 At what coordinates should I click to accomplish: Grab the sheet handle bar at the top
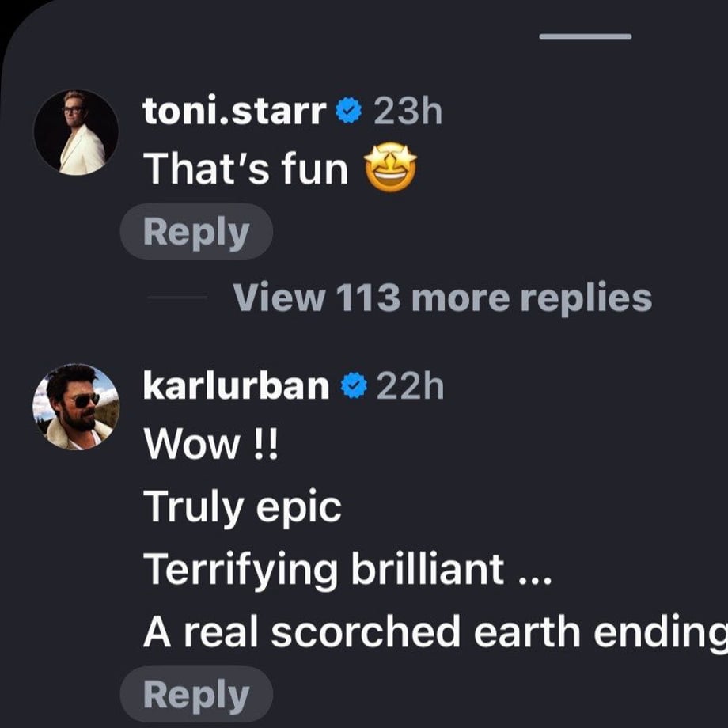click(586, 36)
